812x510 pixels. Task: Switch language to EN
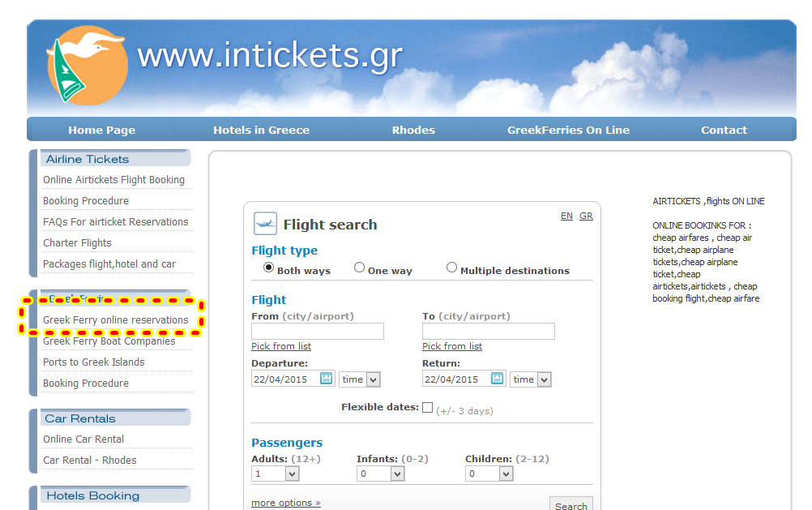(566, 216)
